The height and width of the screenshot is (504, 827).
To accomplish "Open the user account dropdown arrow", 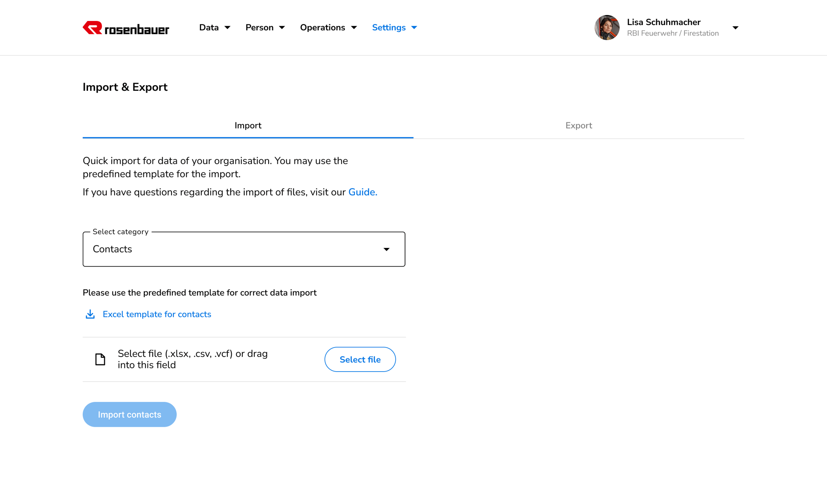I will coord(735,28).
